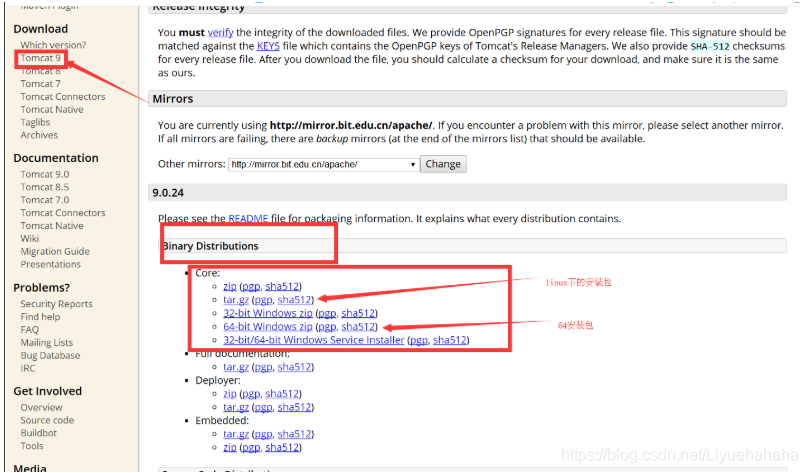Open pgp for Deployer zip
Screen dimensions: 808x473
coord(251,393)
